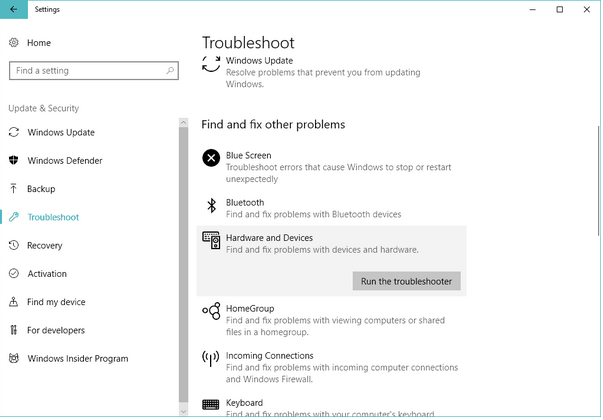603x420 pixels.
Task: Click the search magnifier icon
Action: pyautogui.click(x=170, y=70)
